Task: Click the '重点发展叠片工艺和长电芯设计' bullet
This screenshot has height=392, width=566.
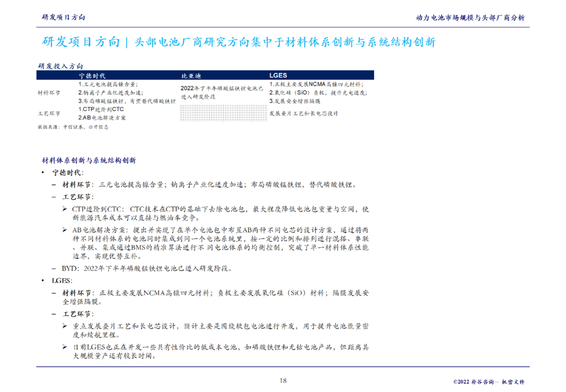Action: [221, 330]
